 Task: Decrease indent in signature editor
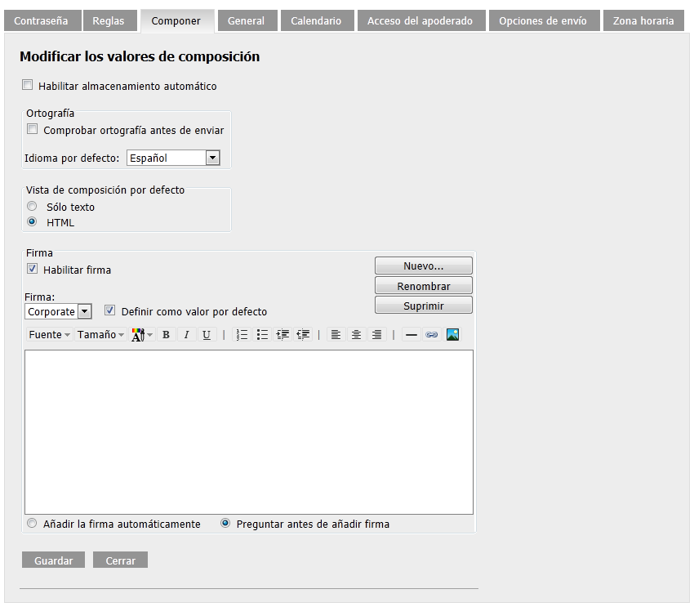303,334
